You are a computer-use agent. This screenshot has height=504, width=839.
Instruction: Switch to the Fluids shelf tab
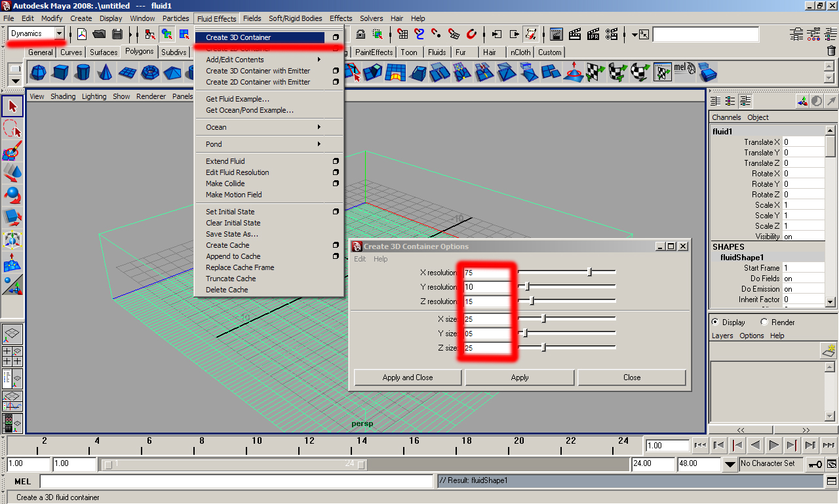(x=437, y=52)
